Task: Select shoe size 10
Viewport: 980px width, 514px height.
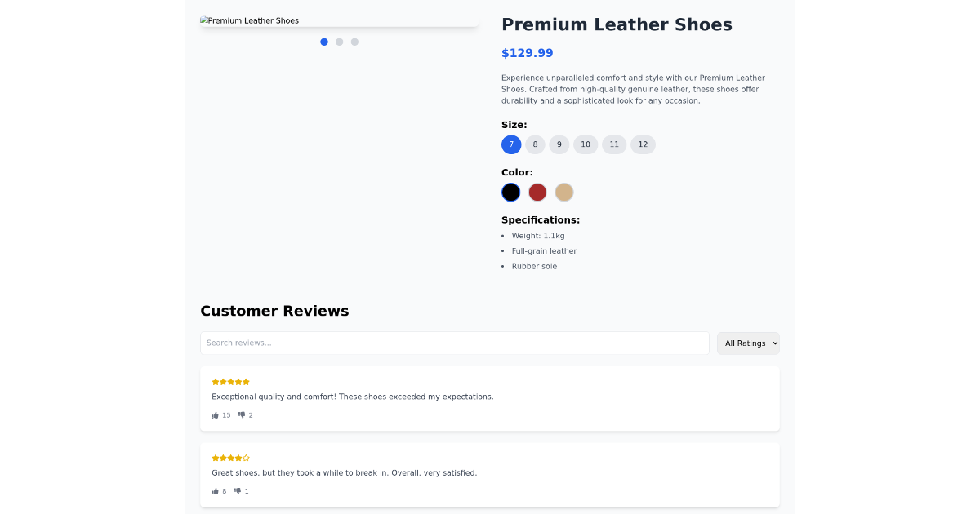Action: coord(586,144)
